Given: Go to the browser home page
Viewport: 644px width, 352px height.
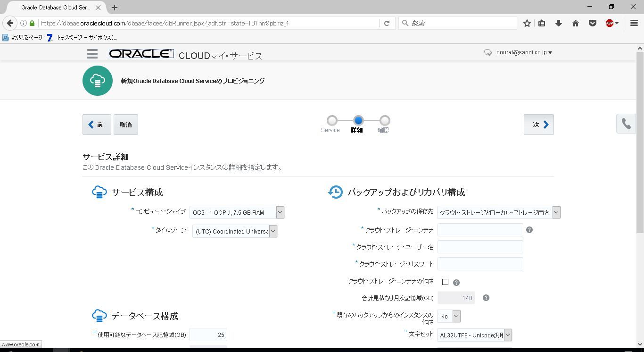Looking at the screenshot, I should pyautogui.click(x=576, y=23).
